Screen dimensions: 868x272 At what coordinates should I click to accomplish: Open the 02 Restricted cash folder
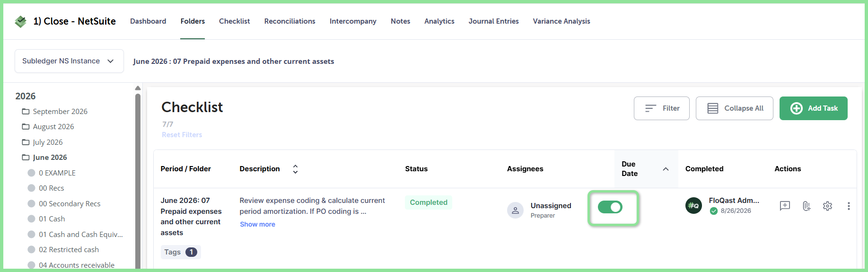[69, 250]
